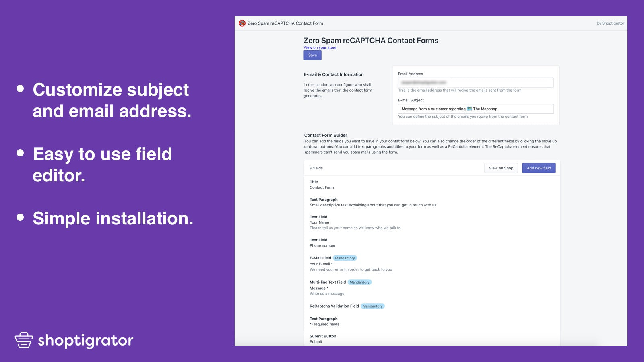Click the "View on Shop" button
644x362 pixels.
[x=501, y=168]
